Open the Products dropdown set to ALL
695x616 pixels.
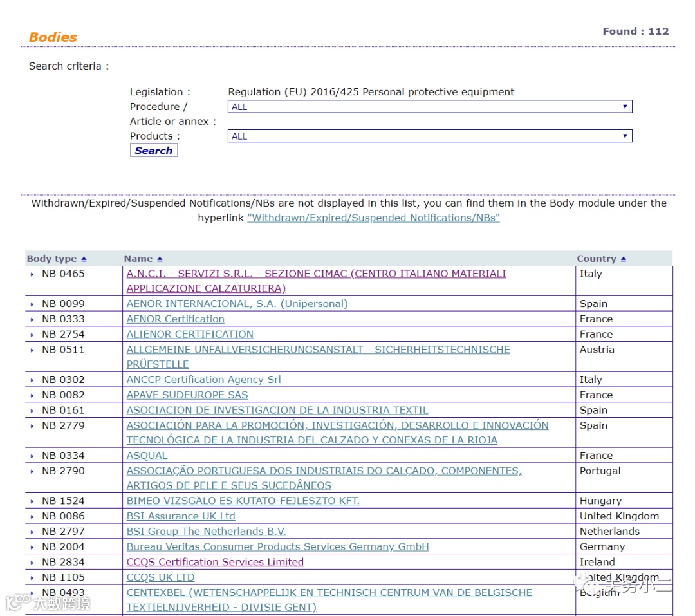[x=429, y=136]
